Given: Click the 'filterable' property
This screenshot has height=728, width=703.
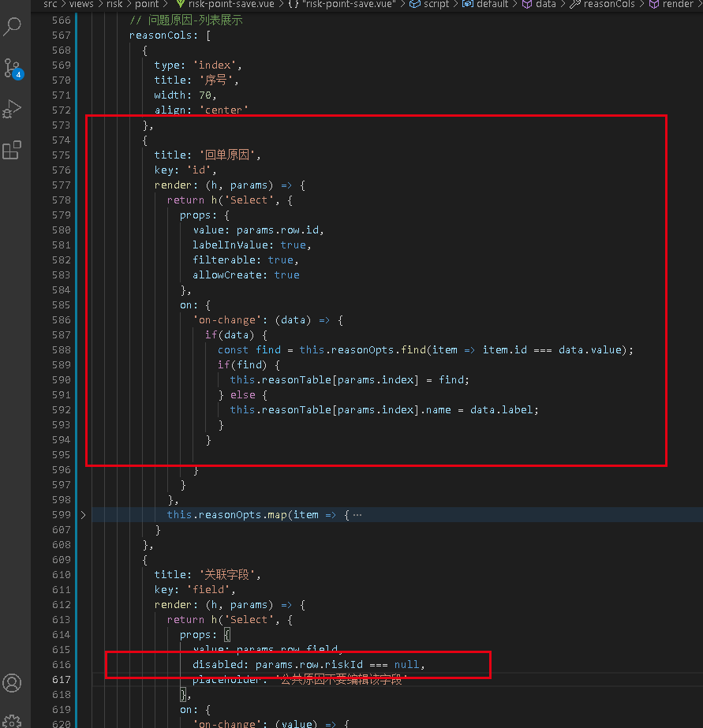Looking at the screenshot, I should 224,260.
